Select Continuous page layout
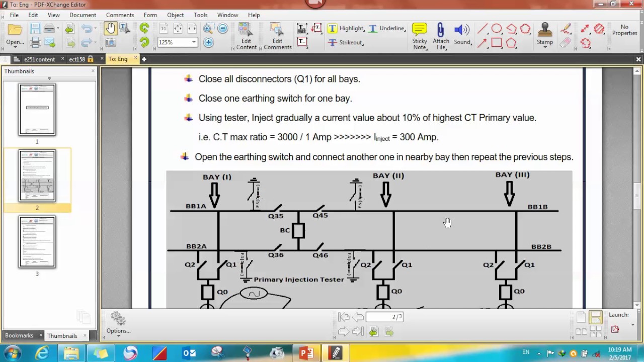 (x=596, y=317)
